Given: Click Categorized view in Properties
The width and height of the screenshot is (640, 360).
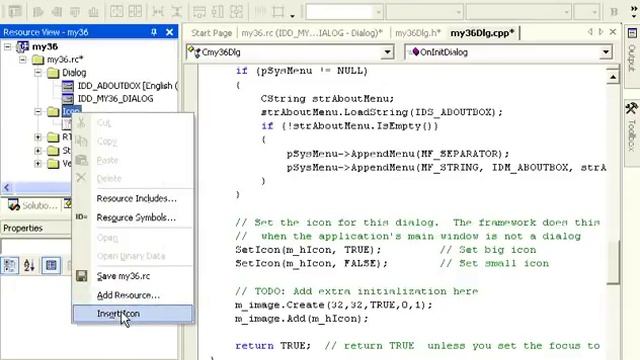Looking at the screenshot, I should click(10, 266).
